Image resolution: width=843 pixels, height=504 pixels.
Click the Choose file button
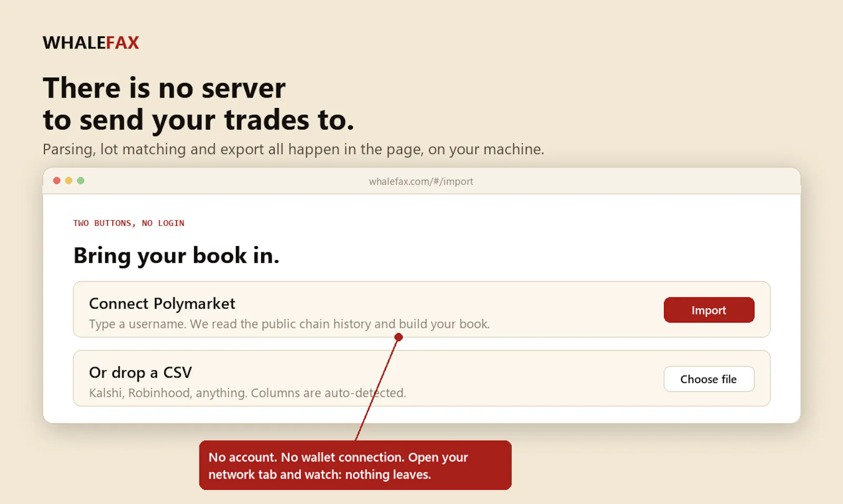click(x=709, y=379)
